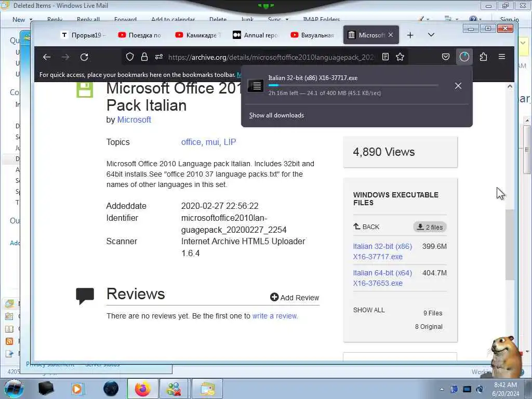Screen dimensions: 532x399
Task: Open tracking protection shield icon
Action: (x=129, y=57)
